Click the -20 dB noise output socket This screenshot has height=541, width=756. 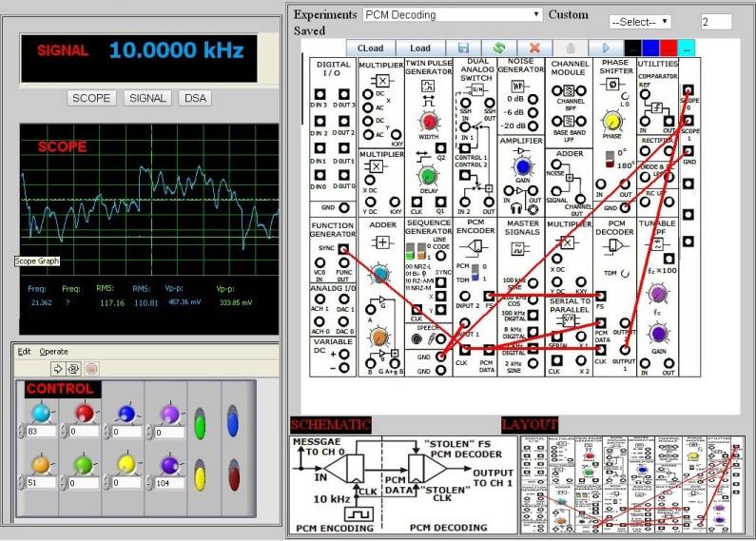(533, 126)
